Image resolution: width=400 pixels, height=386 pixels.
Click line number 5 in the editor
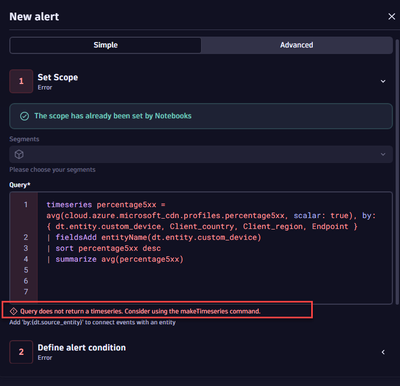point(26,270)
